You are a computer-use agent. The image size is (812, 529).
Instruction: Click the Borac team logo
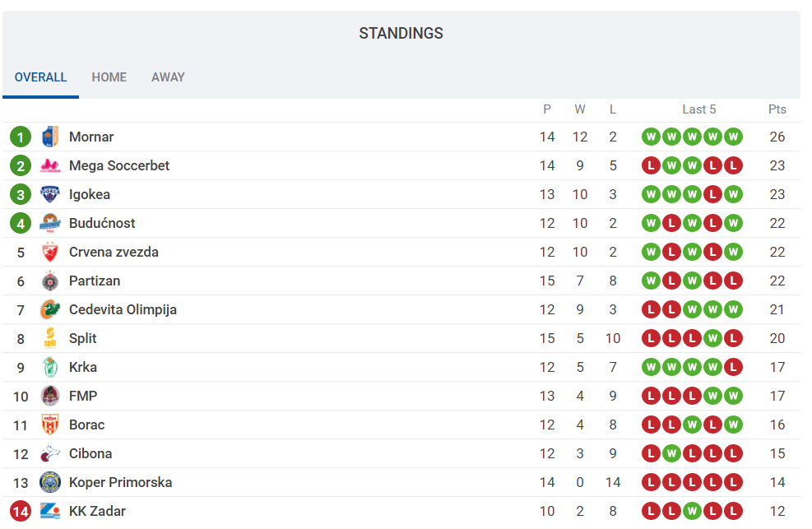[x=50, y=425]
